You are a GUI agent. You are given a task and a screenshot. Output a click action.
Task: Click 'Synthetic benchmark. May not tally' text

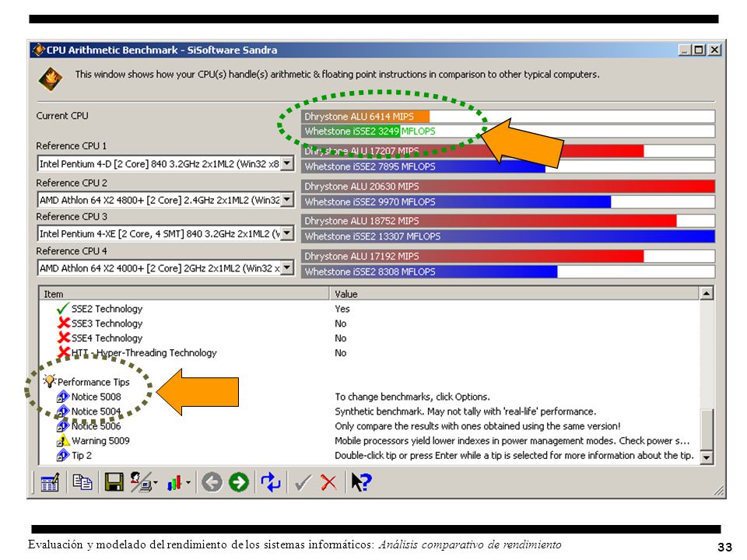click(465, 411)
